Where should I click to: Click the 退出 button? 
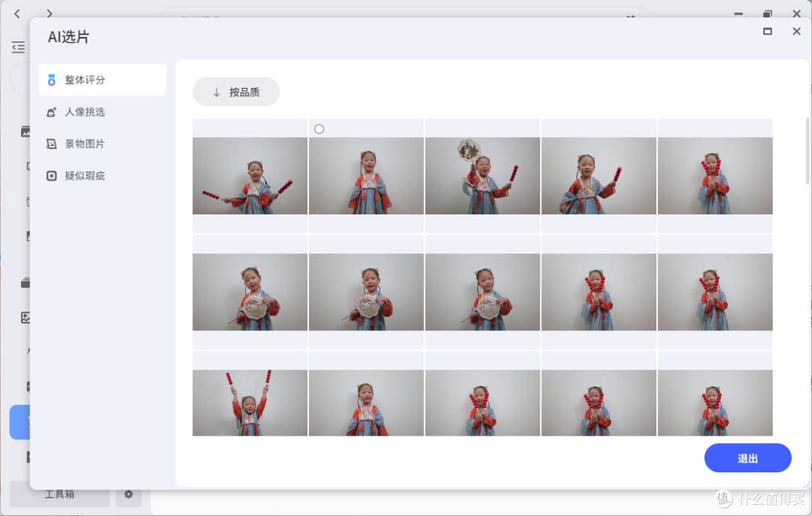click(747, 458)
